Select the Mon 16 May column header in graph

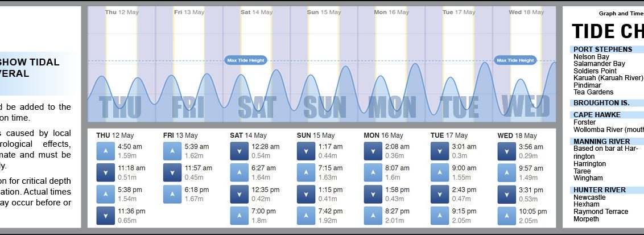pyautogui.click(x=391, y=12)
